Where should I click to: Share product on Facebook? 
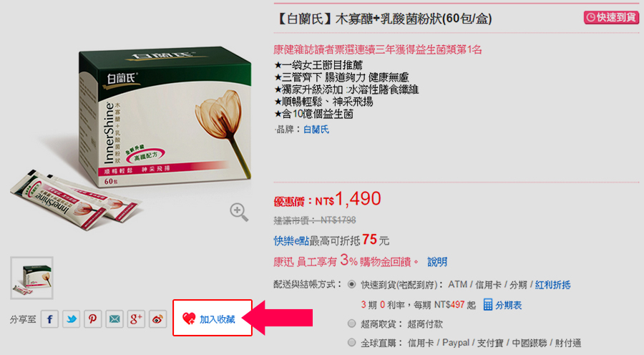click(49, 319)
